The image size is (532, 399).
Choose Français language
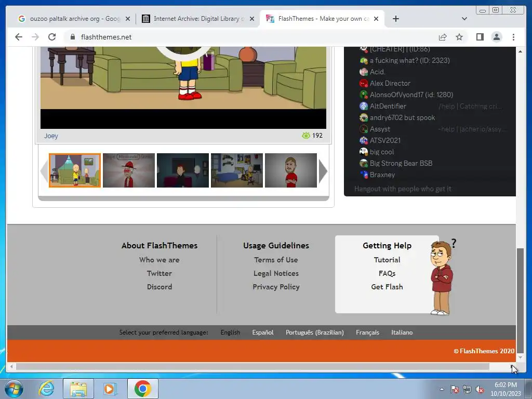367,332
